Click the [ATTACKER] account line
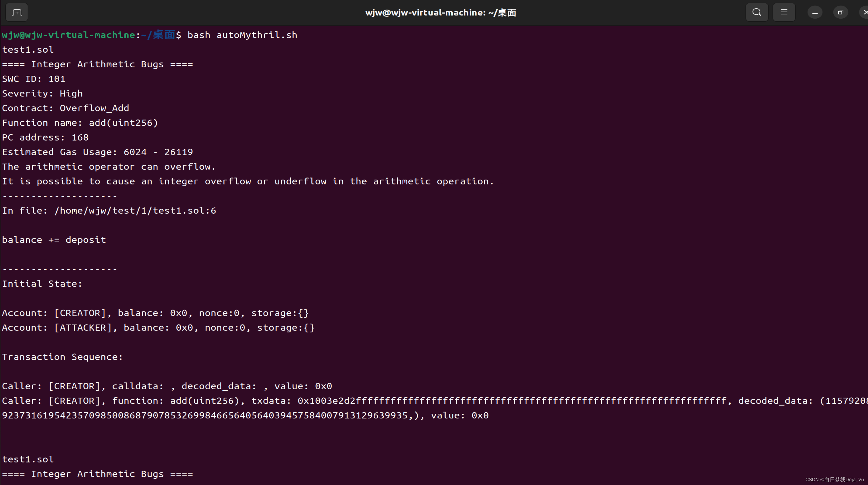 (x=158, y=328)
